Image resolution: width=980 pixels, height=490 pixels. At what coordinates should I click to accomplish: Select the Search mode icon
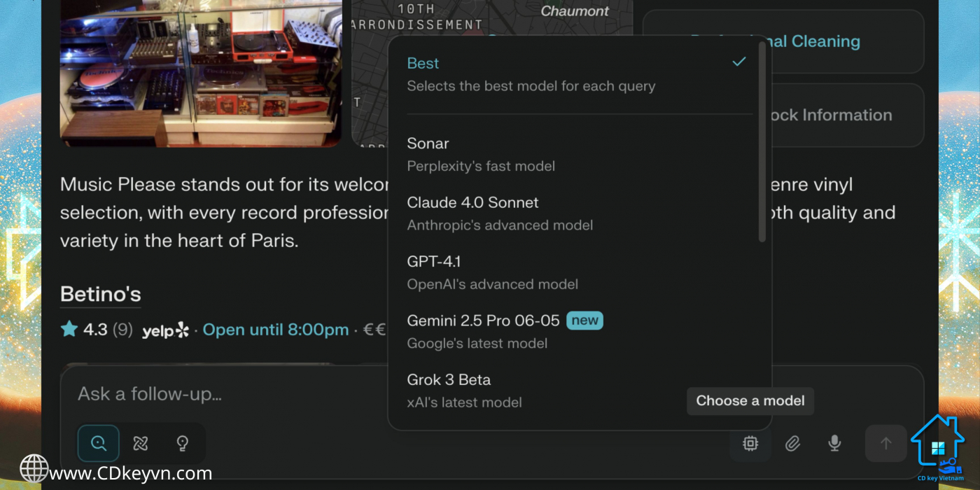click(x=99, y=443)
